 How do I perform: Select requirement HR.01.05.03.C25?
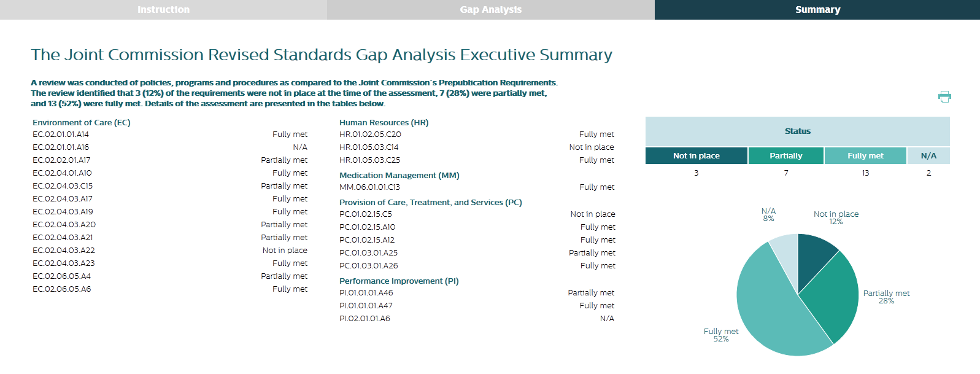[369, 160]
